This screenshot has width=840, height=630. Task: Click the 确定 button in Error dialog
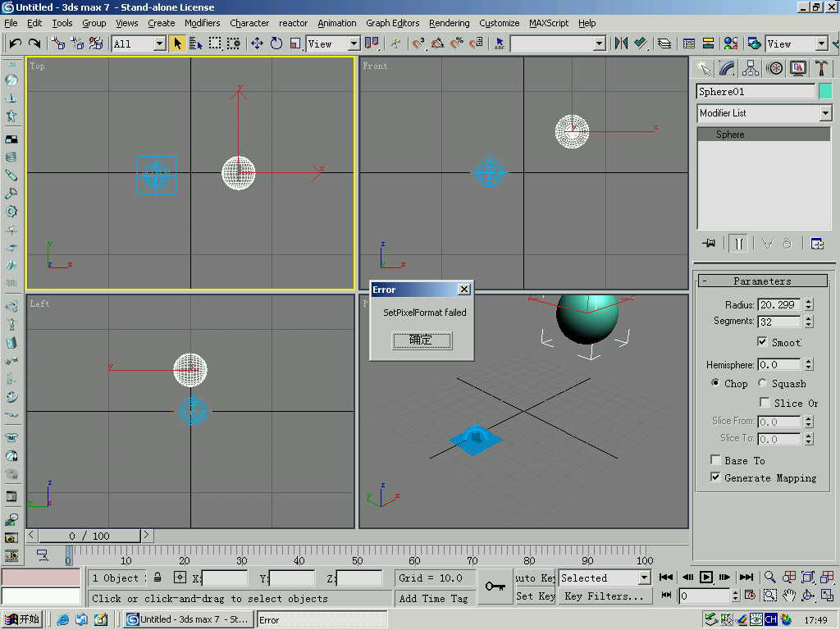(x=422, y=340)
